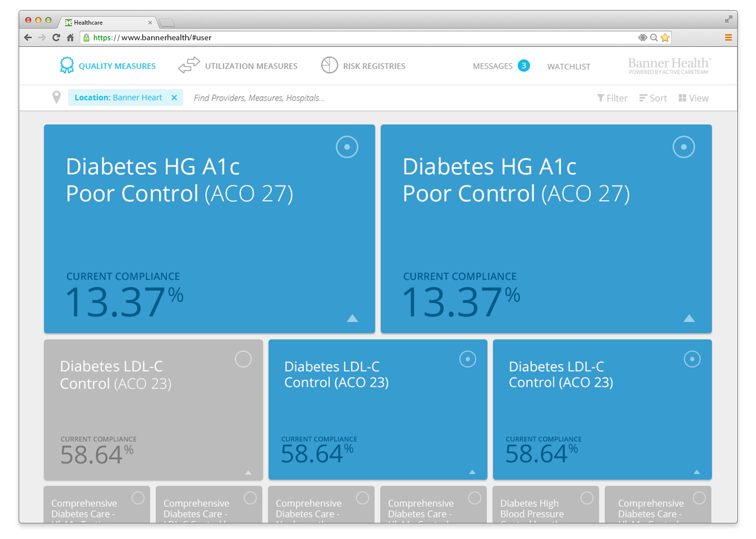Select the Diabetes High Blood Pressure radio circle
This screenshot has width=756, height=539.
tap(587, 498)
